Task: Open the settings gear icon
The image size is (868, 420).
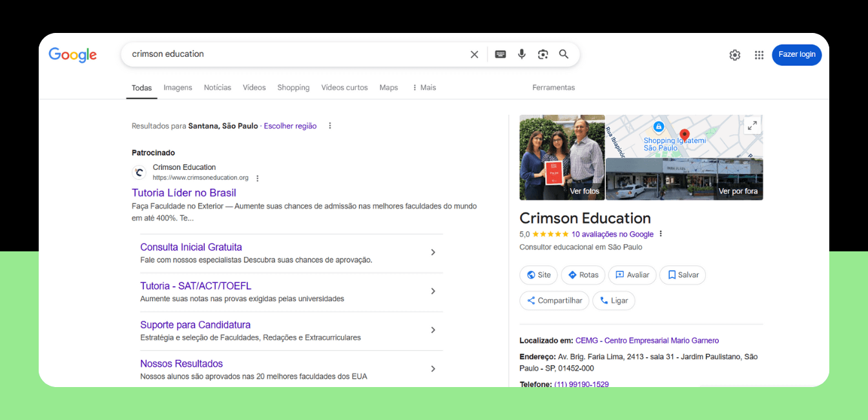Action: 735,55
